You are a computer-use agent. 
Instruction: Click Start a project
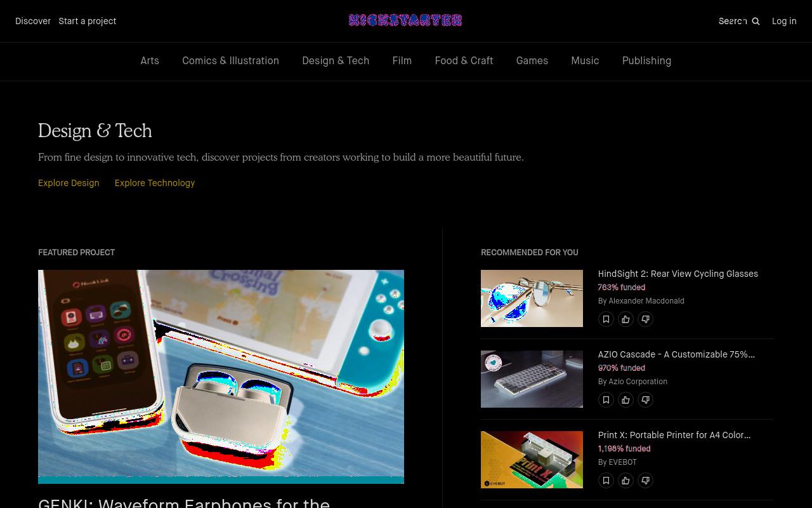point(88,21)
